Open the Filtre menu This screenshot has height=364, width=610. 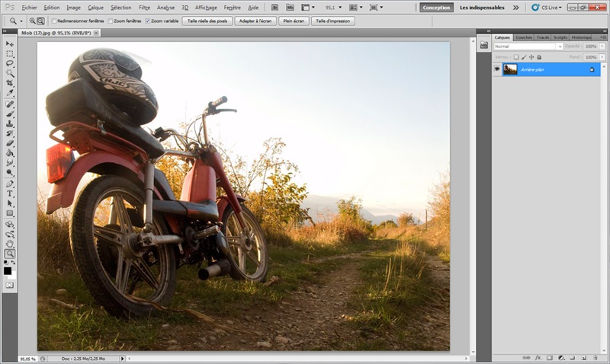(144, 7)
